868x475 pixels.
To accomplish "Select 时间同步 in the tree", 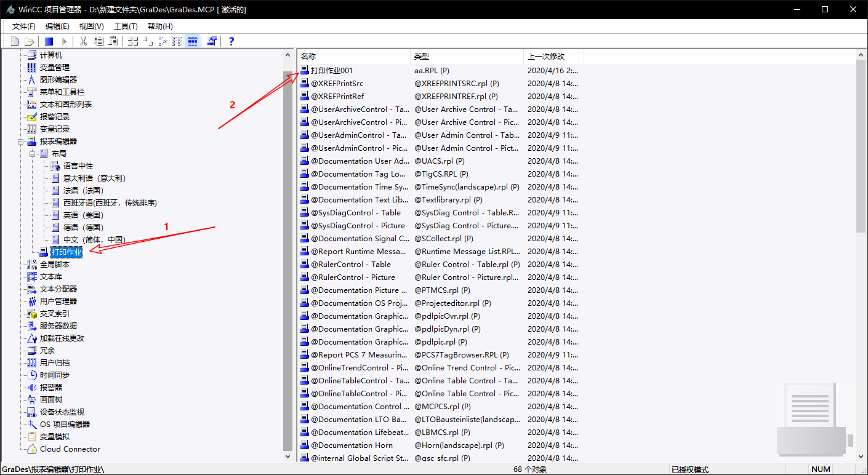I will [x=55, y=375].
